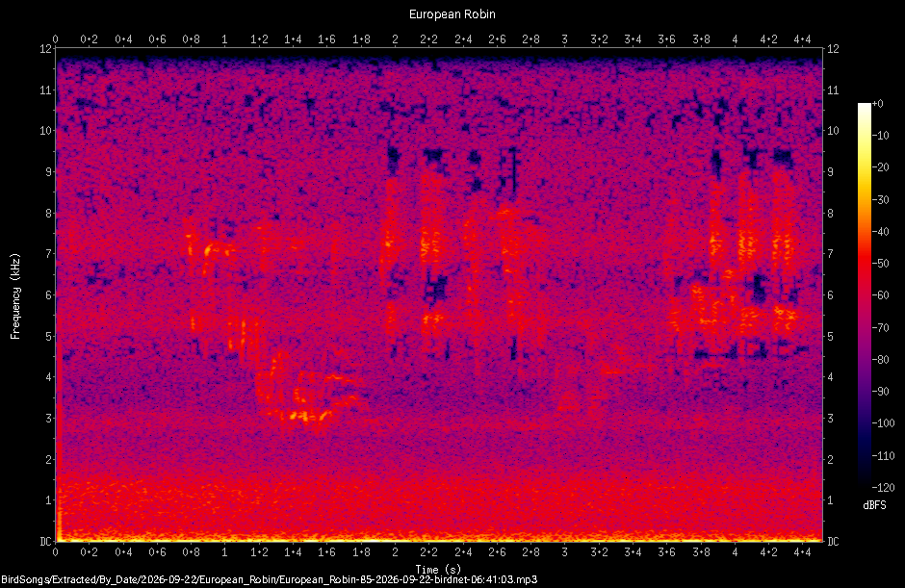Select "1" on the right frequency axis
The width and height of the screenshot is (905, 588).
coord(831,500)
